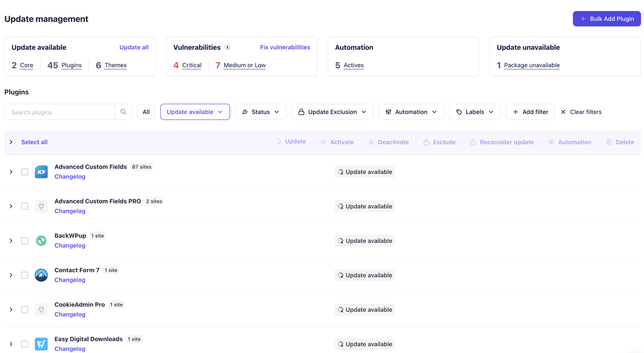Expand the BackWPup row chevron
Image resolution: width=644 pixels, height=353 pixels.
[11, 241]
